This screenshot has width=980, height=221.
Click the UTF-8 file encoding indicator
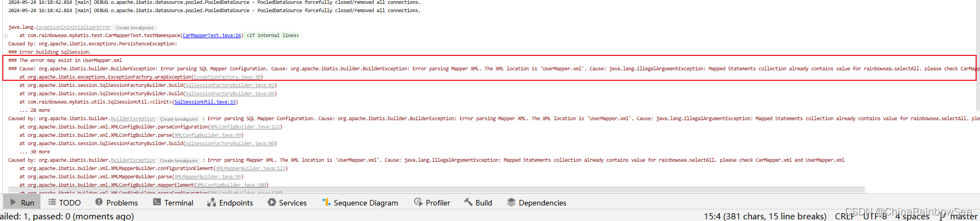click(x=875, y=216)
